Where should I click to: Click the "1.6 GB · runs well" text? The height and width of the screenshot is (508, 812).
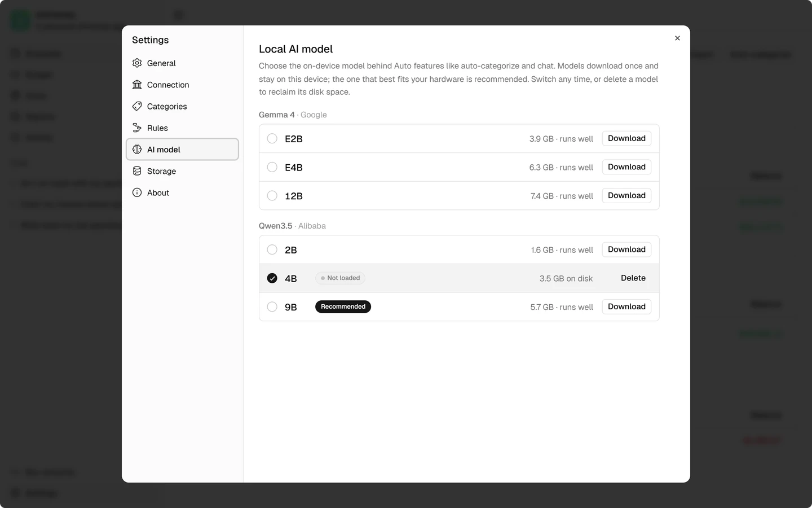tap(562, 250)
